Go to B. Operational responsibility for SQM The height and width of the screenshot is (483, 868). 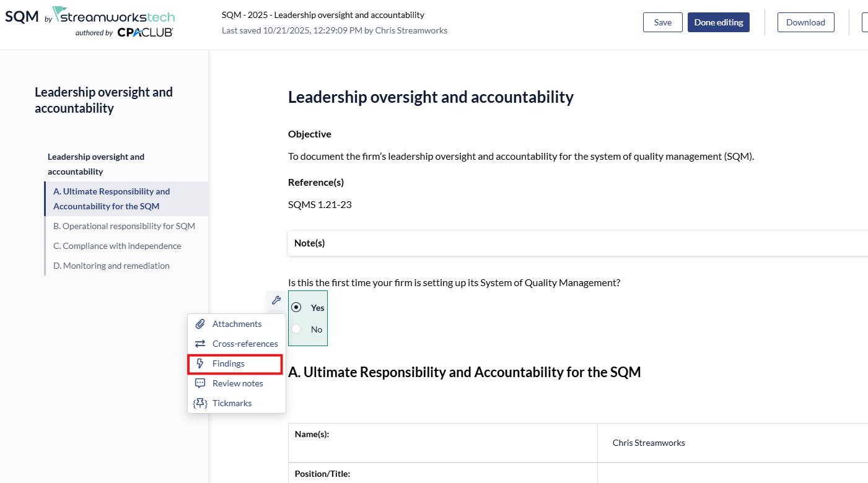click(x=124, y=226)
